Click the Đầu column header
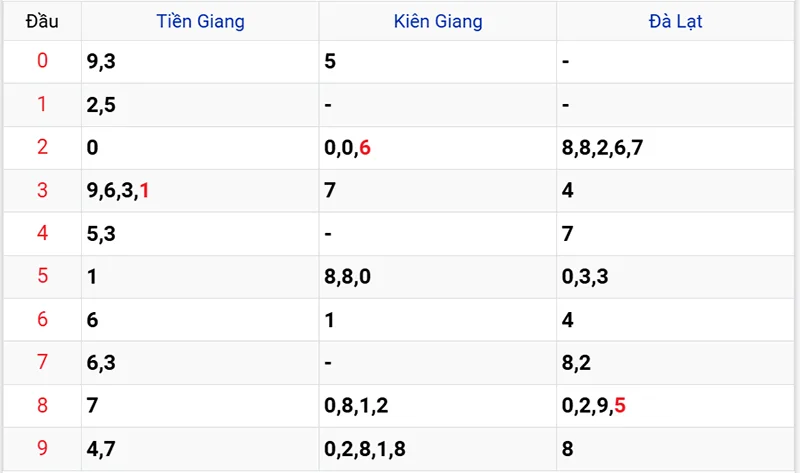The image size is (800, 473). coord(42,21)
